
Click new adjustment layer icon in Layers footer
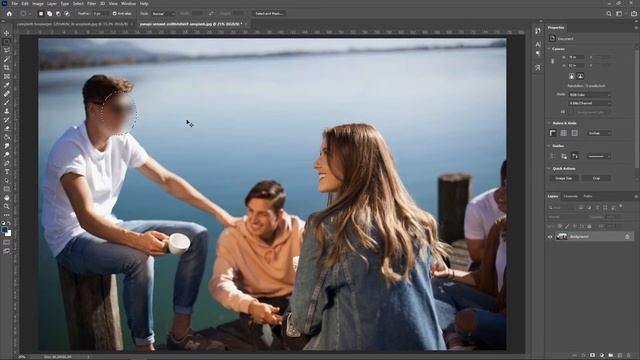602,356
